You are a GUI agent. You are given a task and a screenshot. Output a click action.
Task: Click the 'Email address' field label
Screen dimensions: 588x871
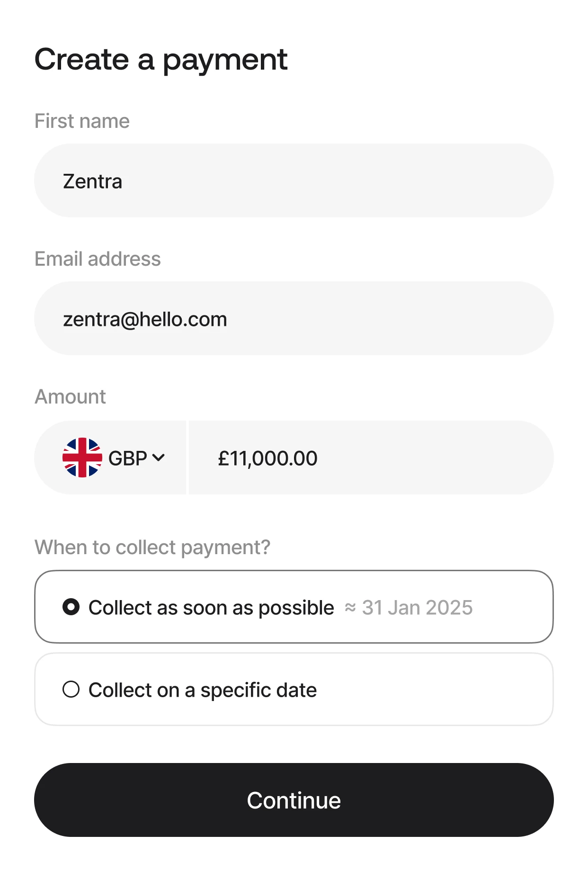(98, 259)
